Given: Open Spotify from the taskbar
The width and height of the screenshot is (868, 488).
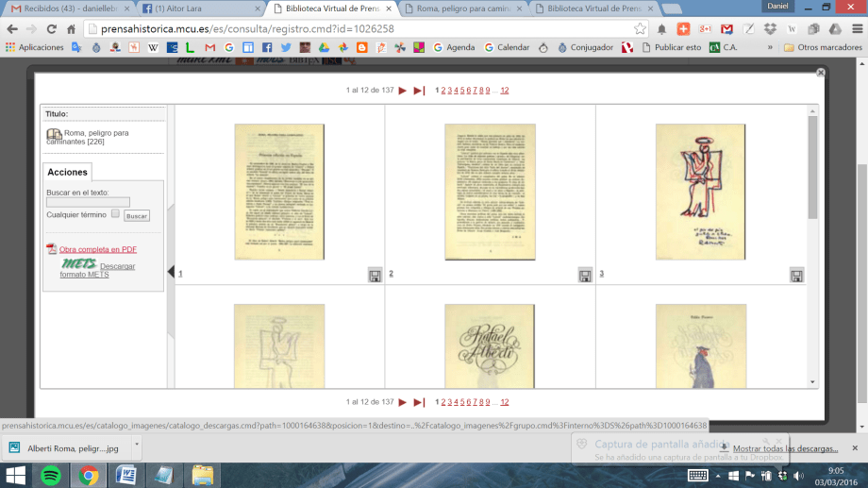Looking at the screenshot, I should click(51, 475).
